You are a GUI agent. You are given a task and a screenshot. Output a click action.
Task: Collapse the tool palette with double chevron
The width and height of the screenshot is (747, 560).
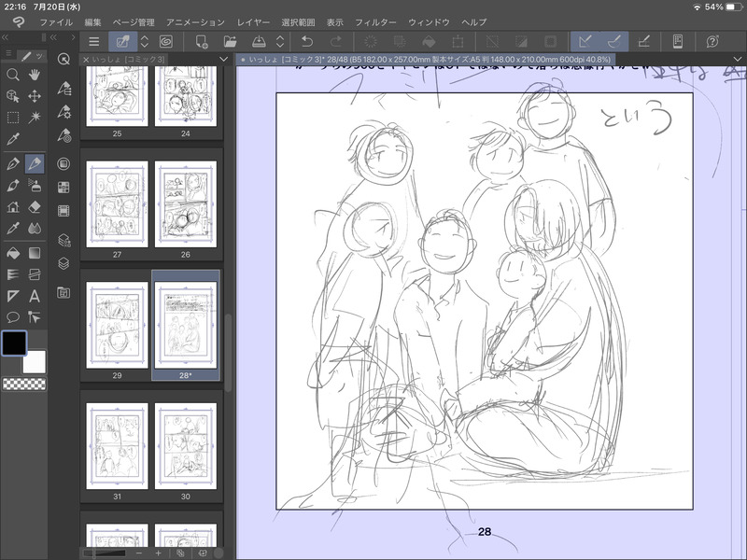[x=5, y=37]
